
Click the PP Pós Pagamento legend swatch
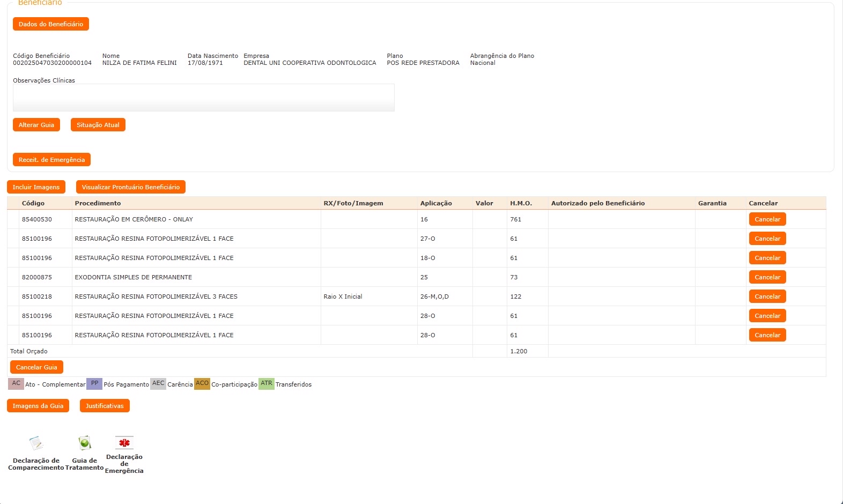point(94,384)
